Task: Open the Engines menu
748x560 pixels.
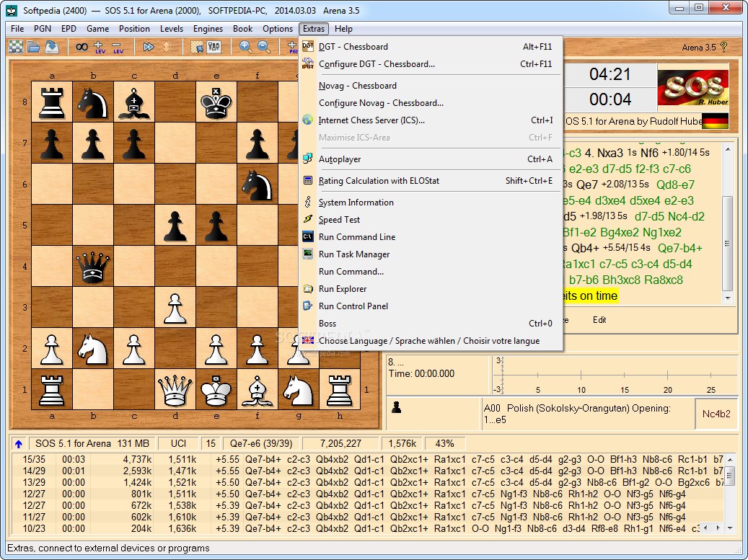Action: tap(208, 29)
